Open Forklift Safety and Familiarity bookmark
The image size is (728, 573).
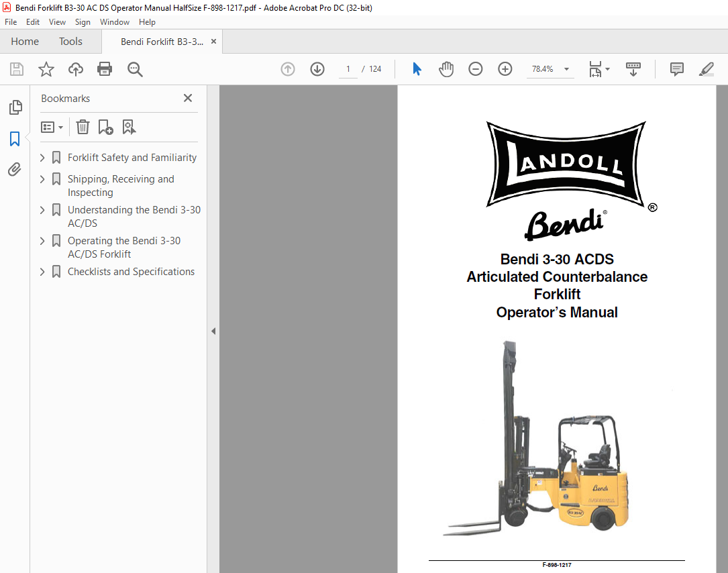[x=132, y=158]
